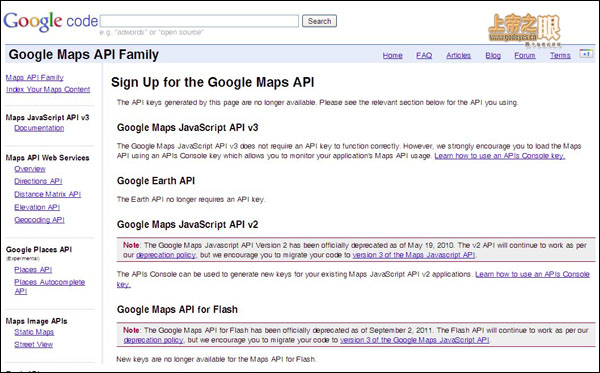Click the Maps API Web Services sidebar heading

point(47,158)
